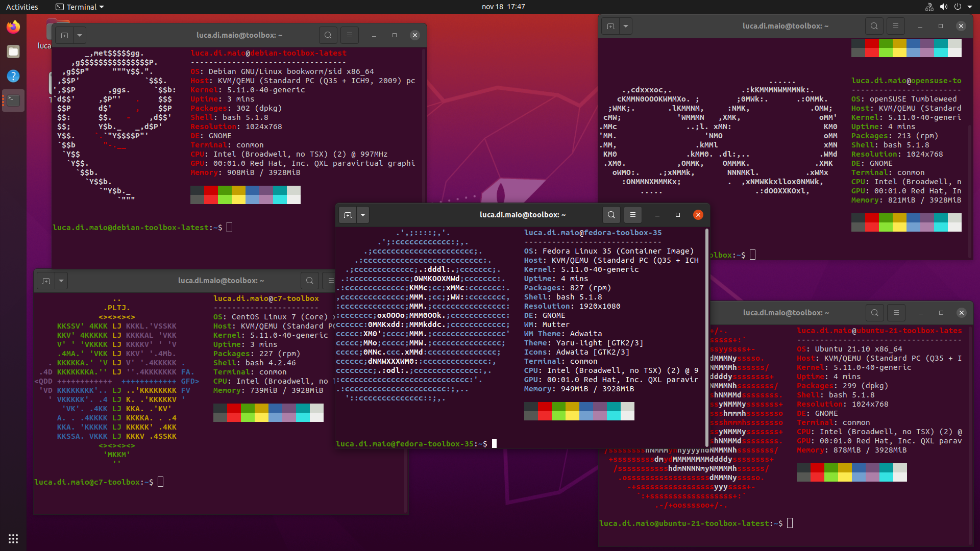Open network status icon in top bar
The height and width of the screenshot is (551, 980).
(x=929, y=7)
